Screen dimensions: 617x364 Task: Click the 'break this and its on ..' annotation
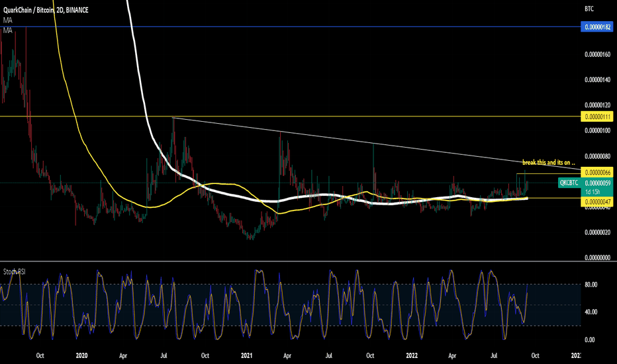pyautogui.click(x=549, y=162)
